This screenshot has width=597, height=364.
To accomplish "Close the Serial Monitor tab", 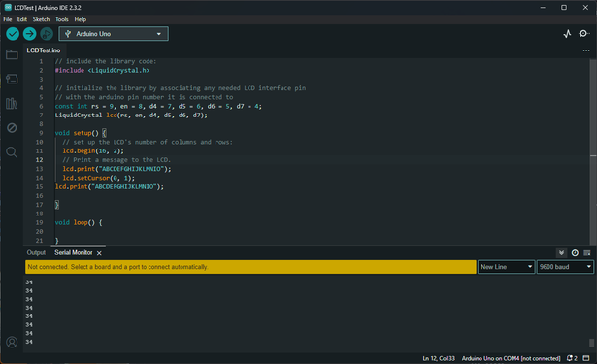I will point(99,253).
